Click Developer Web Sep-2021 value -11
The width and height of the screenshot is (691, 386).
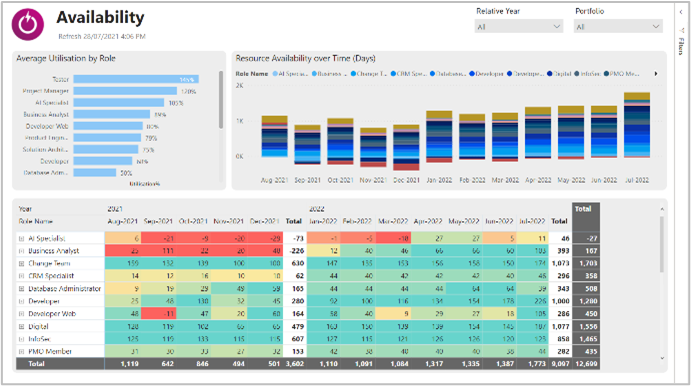tap(169, 314)
